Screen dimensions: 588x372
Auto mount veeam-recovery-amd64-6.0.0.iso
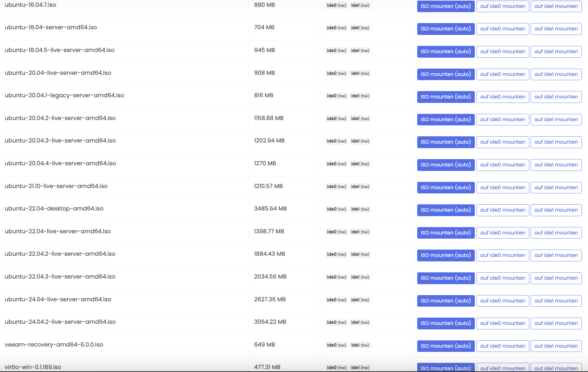pyautogui.click(x=446, y=346)
